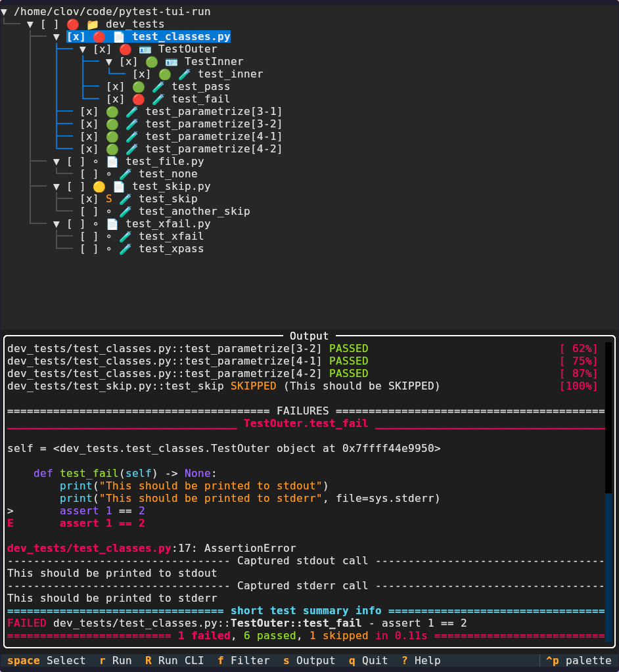The width and height of the screenshot is (619, 672).
Task: Check the dev_tests folder checkbox
Action: 50,24
